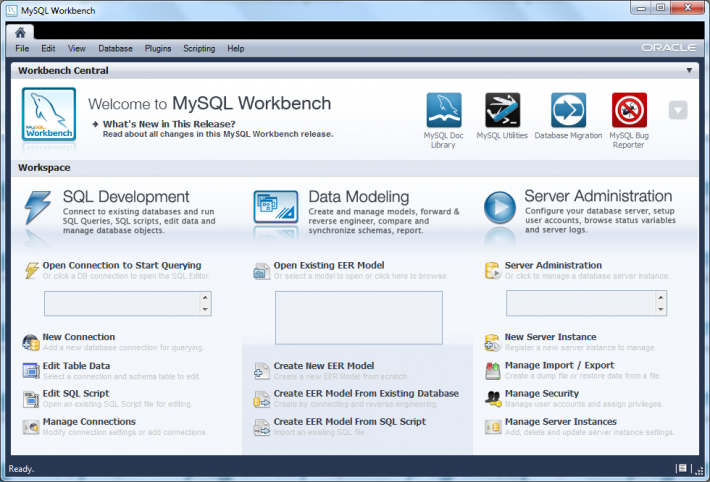Click the Server Administration play icon

[x=499, y=207]
